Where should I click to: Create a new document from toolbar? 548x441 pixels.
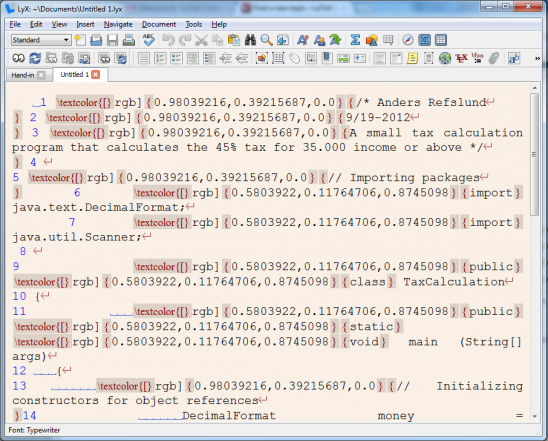point(80,40)
